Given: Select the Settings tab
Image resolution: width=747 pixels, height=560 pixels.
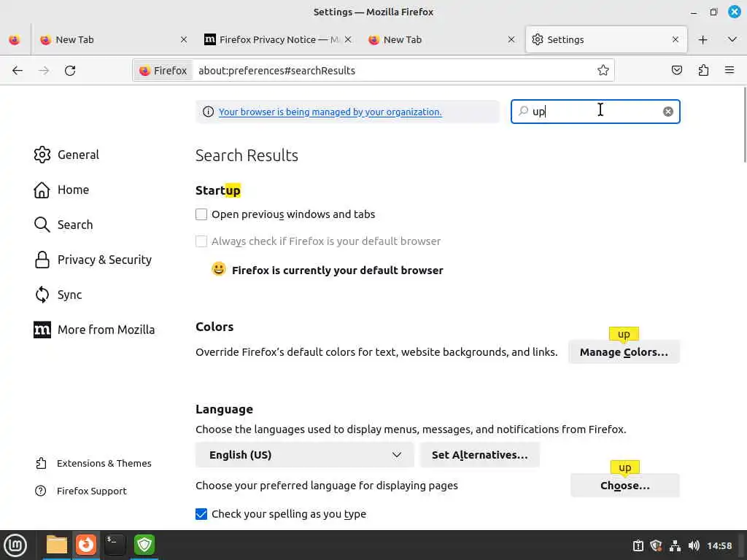Looking at the screenshot, I should click(606, 40).
